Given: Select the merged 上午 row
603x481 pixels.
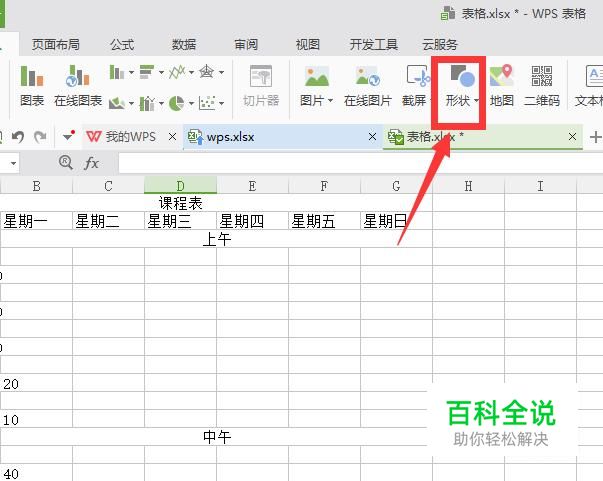Looking at the screenshot, I should click(217, 239).
